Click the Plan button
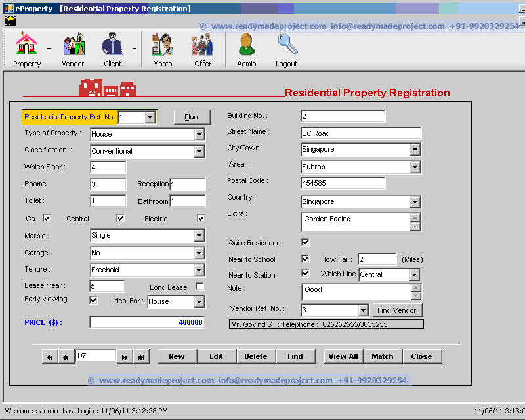The width and height of the screenshot is (525, 420). coord(191,117)
